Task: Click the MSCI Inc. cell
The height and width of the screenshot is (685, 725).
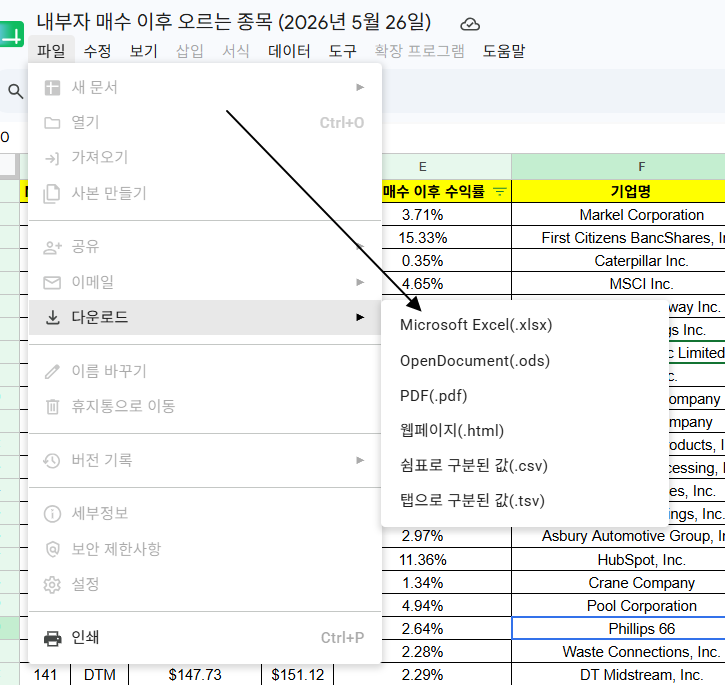Action: click(x=619, y=284)
